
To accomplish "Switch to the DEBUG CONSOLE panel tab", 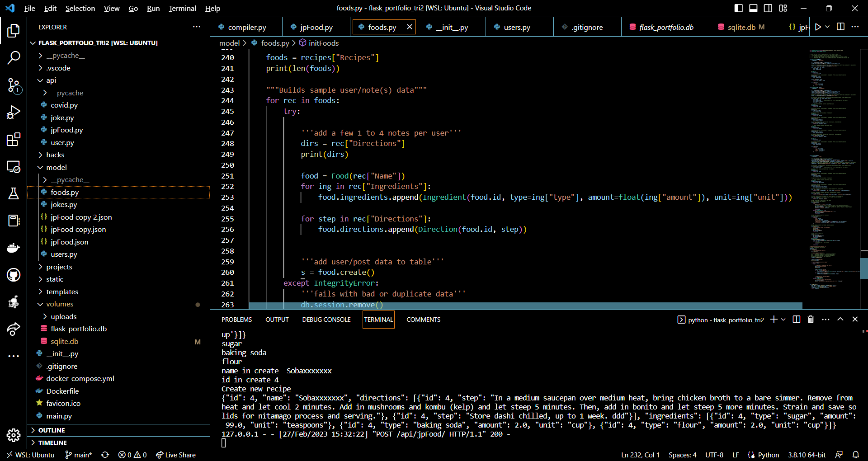I will (326, 320).
